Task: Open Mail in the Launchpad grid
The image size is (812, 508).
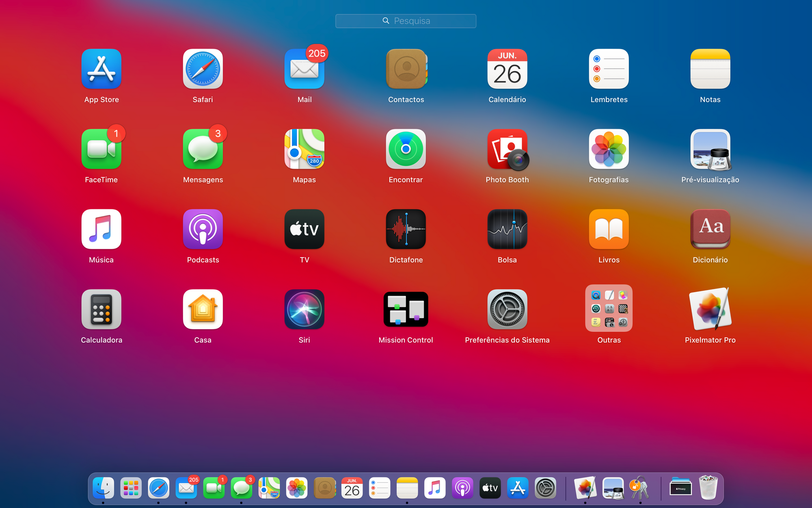Action: click(304, 69)
